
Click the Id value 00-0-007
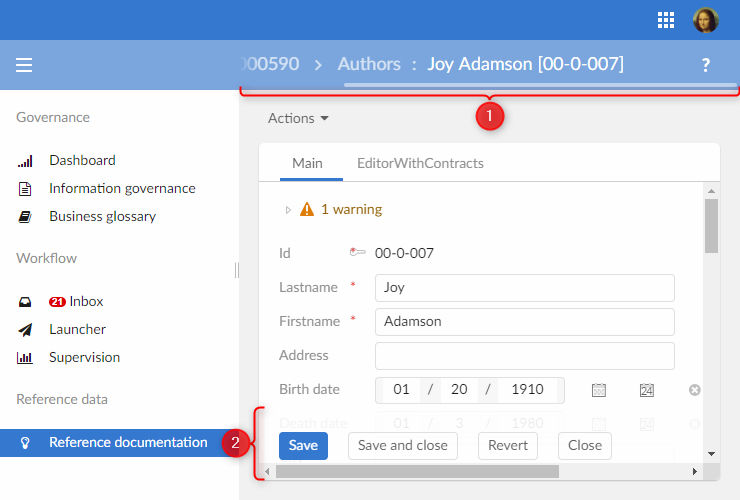[404, 253]
